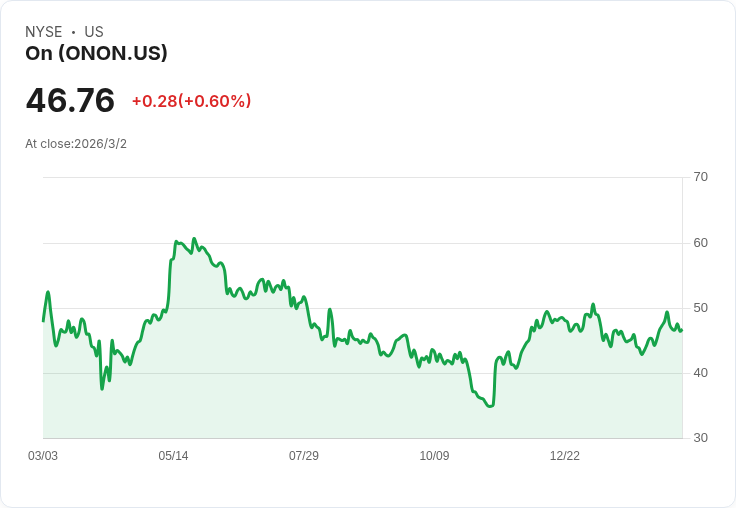The height and width of the screenshot is (508, 736).
Task: Click the 30 value on price axis
Action: 700,438
